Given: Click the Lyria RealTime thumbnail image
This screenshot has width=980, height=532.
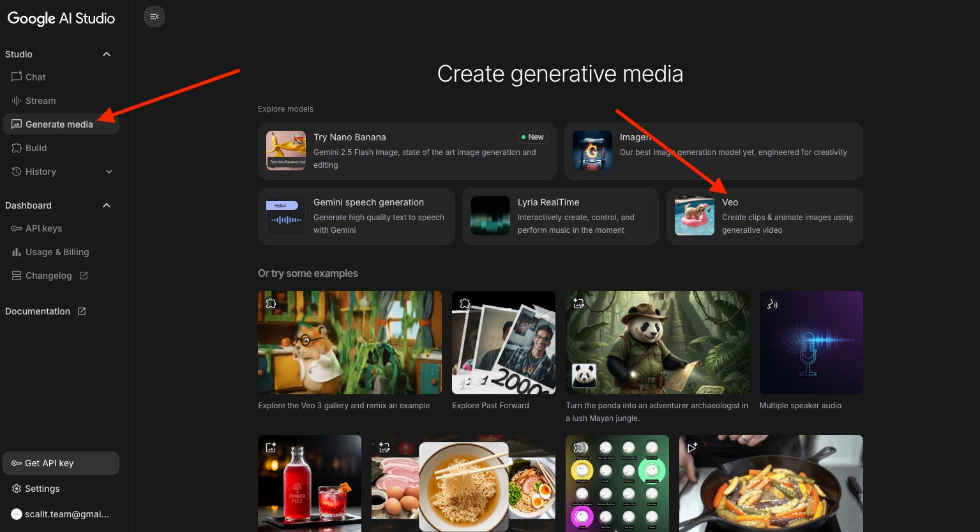Looking at the screenshot, I should [x=490, y=216].
